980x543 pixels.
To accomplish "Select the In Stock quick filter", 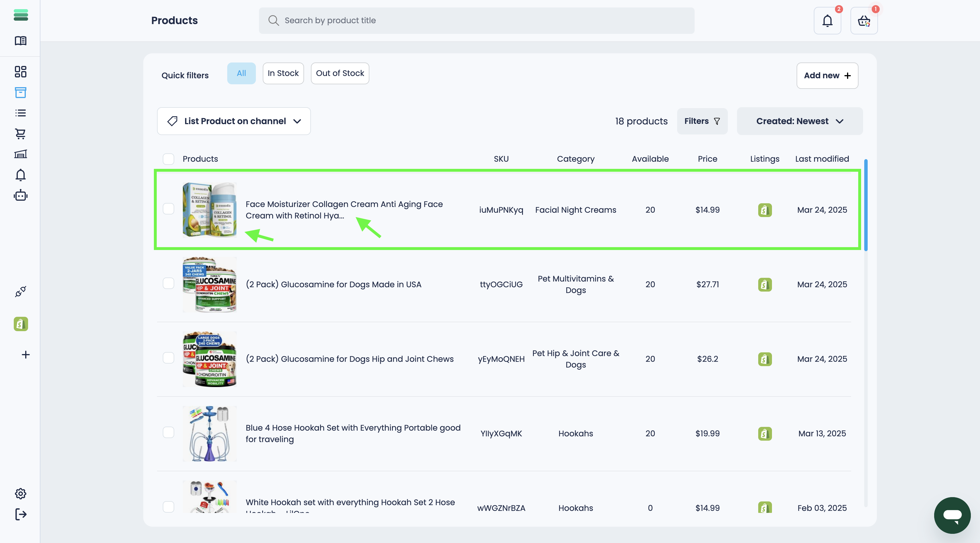I will (x=283, y=73).
